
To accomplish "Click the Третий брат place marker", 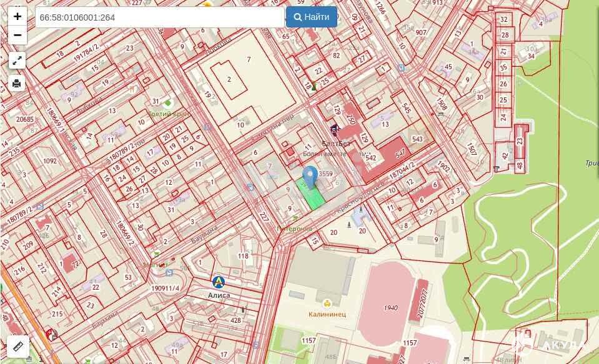I will click(x=167, y=103).
